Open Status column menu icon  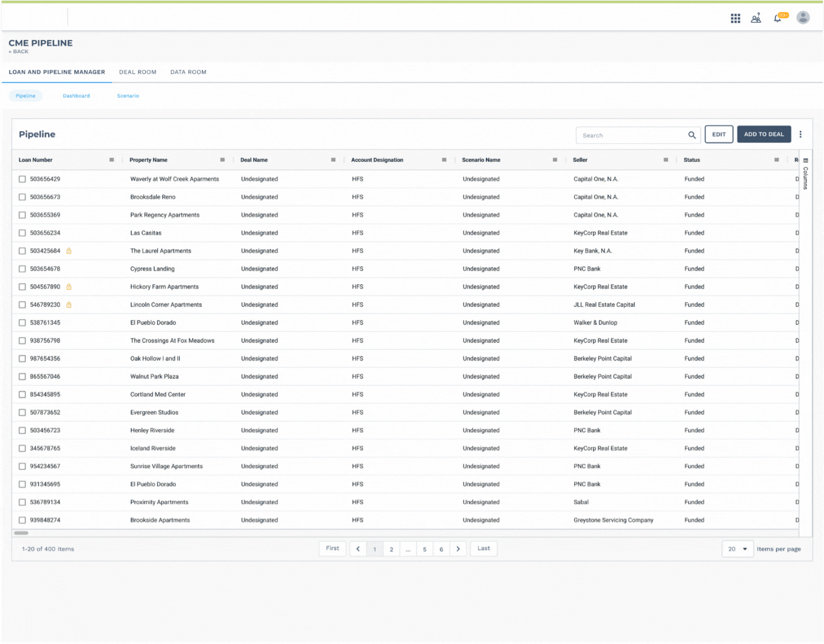point(777,160)
